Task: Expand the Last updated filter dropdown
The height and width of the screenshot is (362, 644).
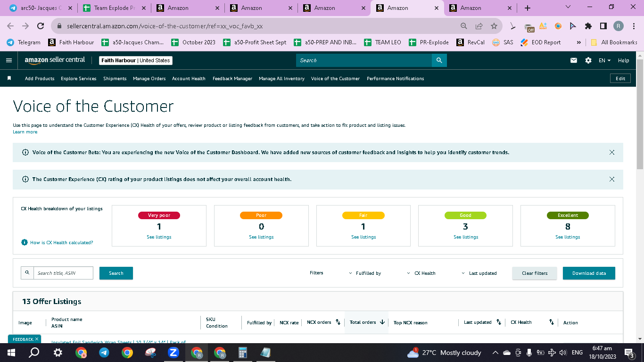Action: tap(479, 273)
